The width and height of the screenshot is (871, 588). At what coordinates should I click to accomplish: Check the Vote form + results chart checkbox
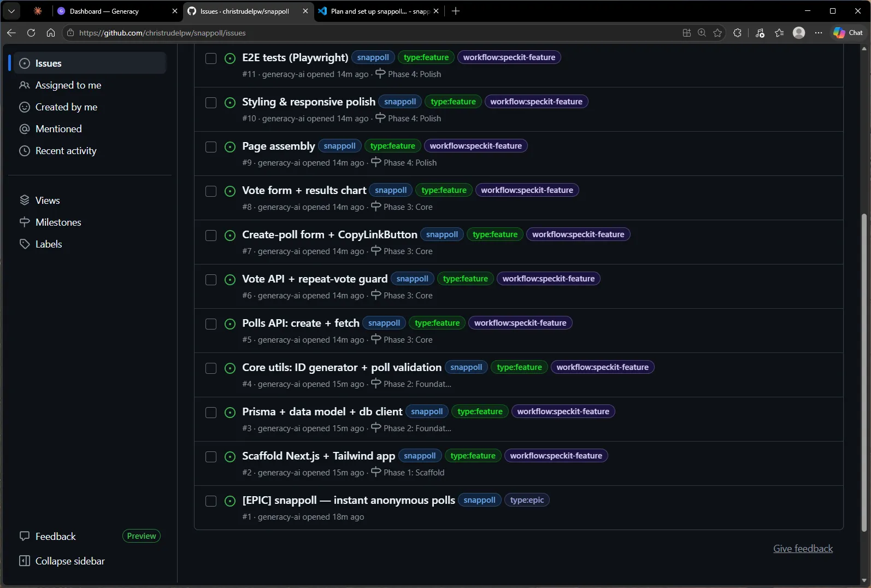211,191
